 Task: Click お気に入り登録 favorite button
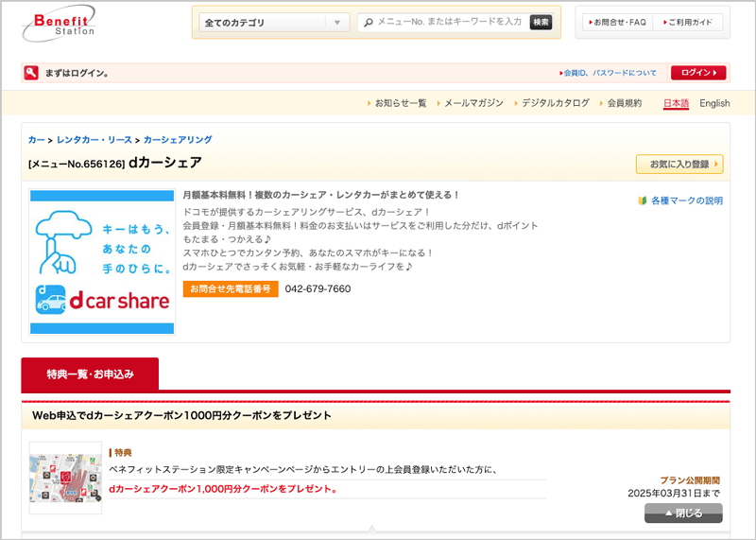pyautogui.click(x=679, y=164)
